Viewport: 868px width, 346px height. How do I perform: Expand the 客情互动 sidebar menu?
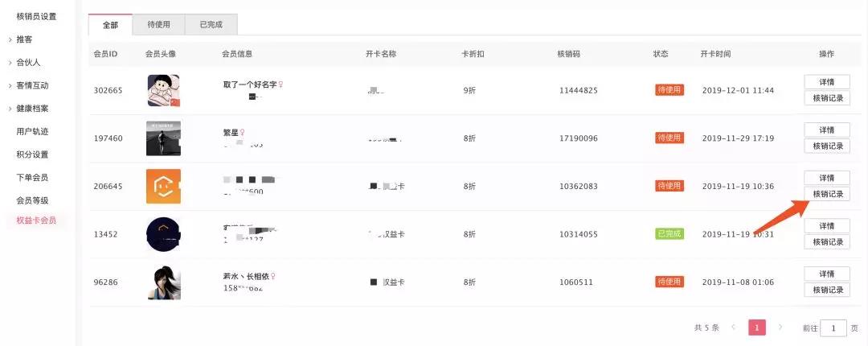pos(32,85)
